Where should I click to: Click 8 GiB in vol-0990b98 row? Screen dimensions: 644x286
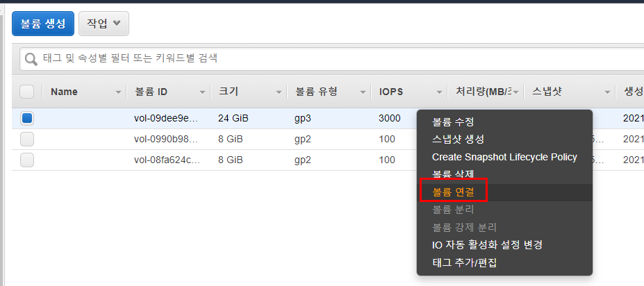pos(231,139)
